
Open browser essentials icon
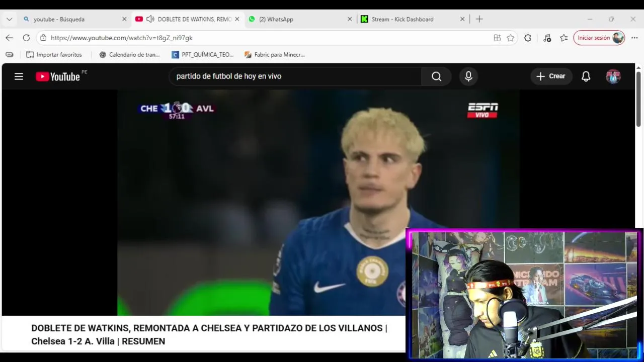[547, 38]
